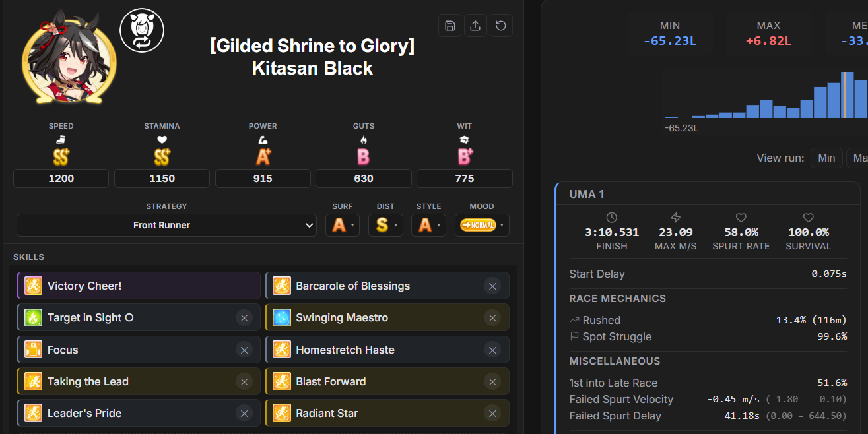Click the swap character circular icon
Screen dimensions: 868x434
[x=142, y=30]
